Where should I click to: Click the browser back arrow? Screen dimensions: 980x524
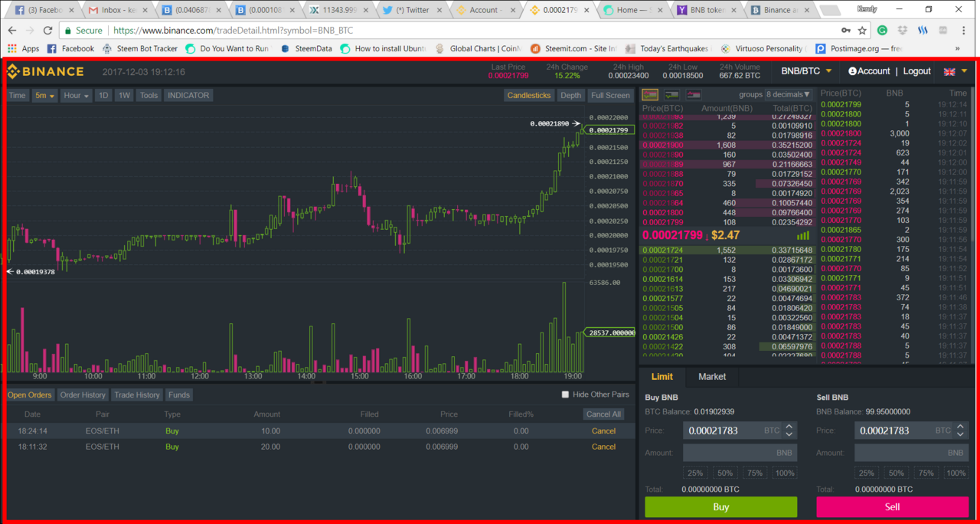[x=12, y=31]
